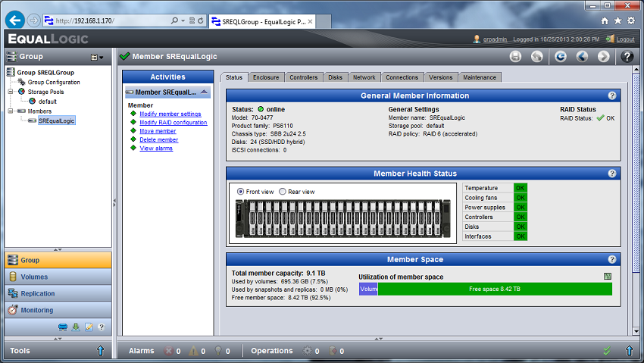Click the grpadmin user link
Image resolution: width=644 pixels, height=363 pixels.
[495, 39]
